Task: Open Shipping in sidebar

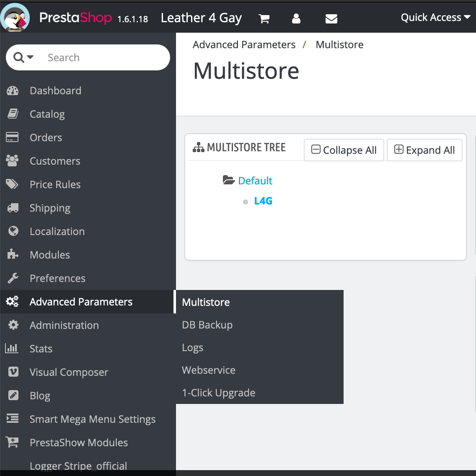Action: point(50,208)
